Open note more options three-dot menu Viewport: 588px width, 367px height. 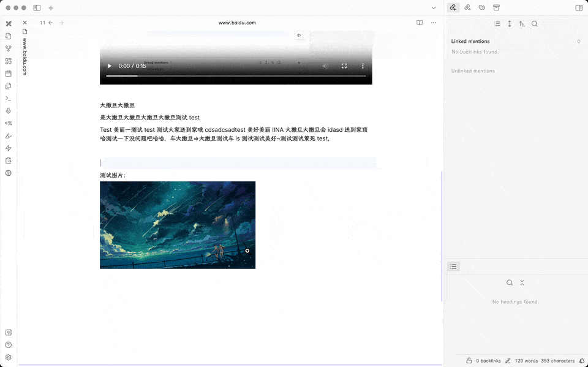[434, 23]
